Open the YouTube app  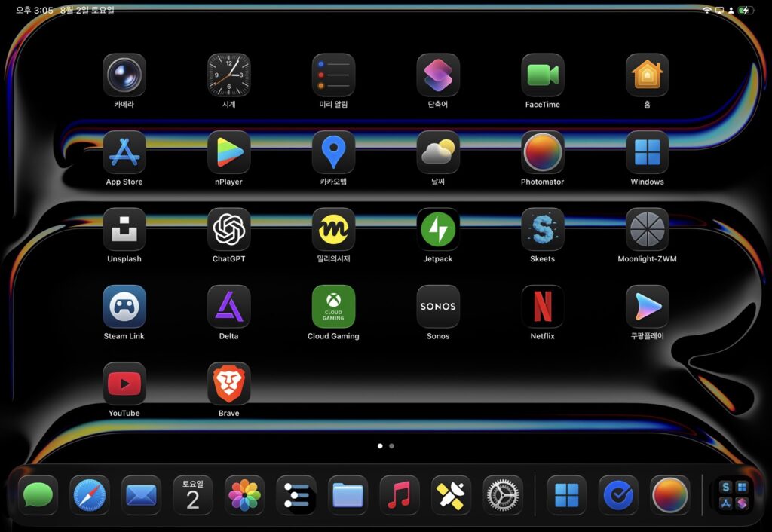(124, 384)
